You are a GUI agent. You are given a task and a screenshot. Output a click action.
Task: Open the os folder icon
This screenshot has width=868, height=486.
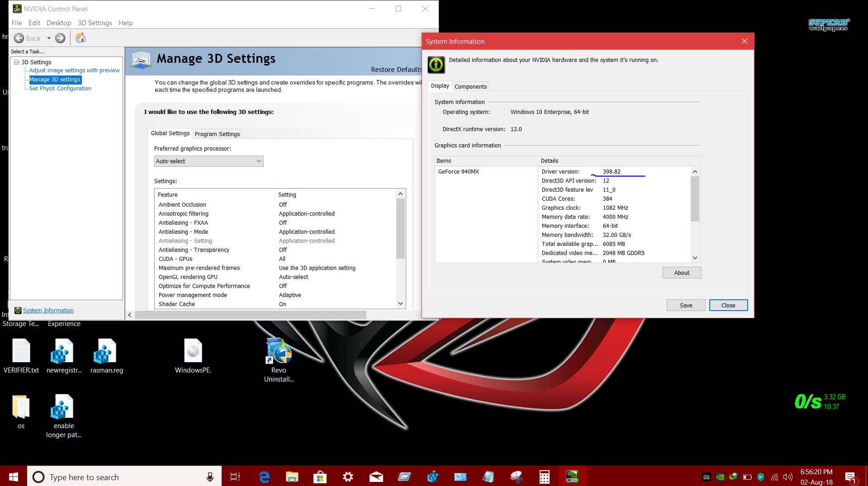21,411
